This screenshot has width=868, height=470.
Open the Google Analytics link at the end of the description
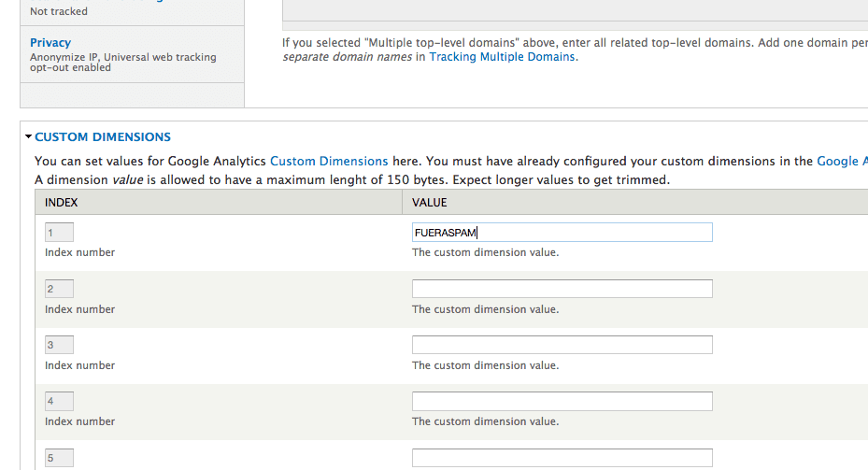point(842,161)
